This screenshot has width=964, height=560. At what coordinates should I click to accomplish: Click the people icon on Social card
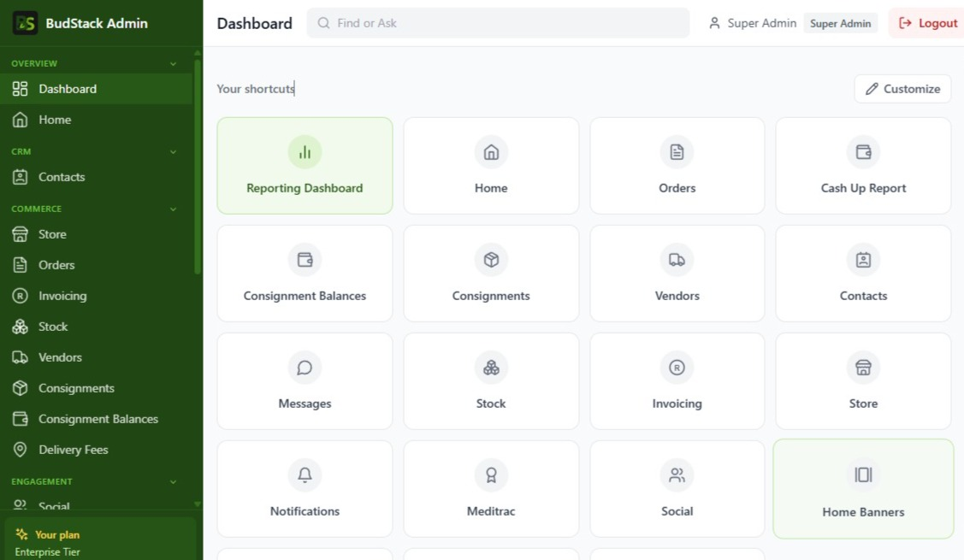point(677,475)
